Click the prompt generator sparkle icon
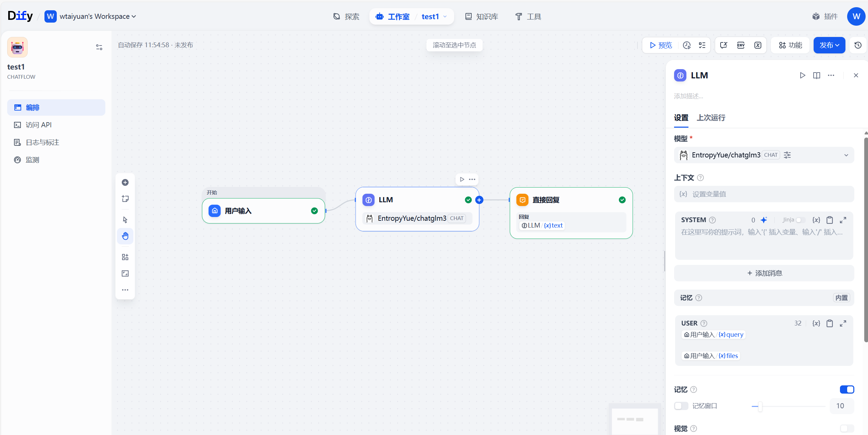This screenshot has height=435, width=868. pyautogui.click(x=764, y=220)
